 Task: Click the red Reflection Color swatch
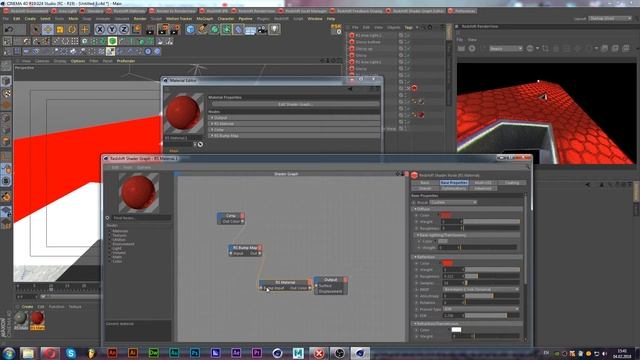coord(447,263)
